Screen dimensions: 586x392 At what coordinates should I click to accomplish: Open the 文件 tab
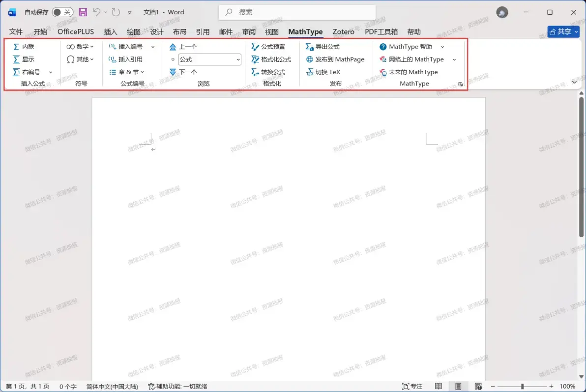16,32
